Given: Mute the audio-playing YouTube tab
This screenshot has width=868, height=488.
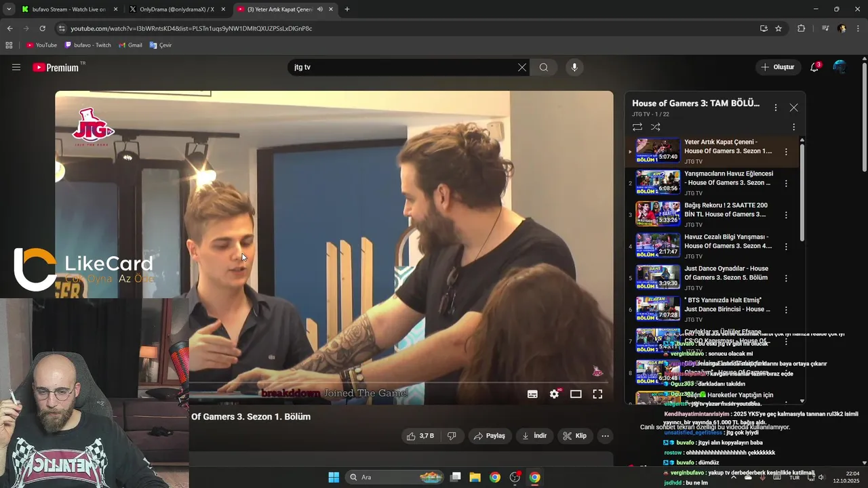Looking at the screenshot, I should pos(319,9).
